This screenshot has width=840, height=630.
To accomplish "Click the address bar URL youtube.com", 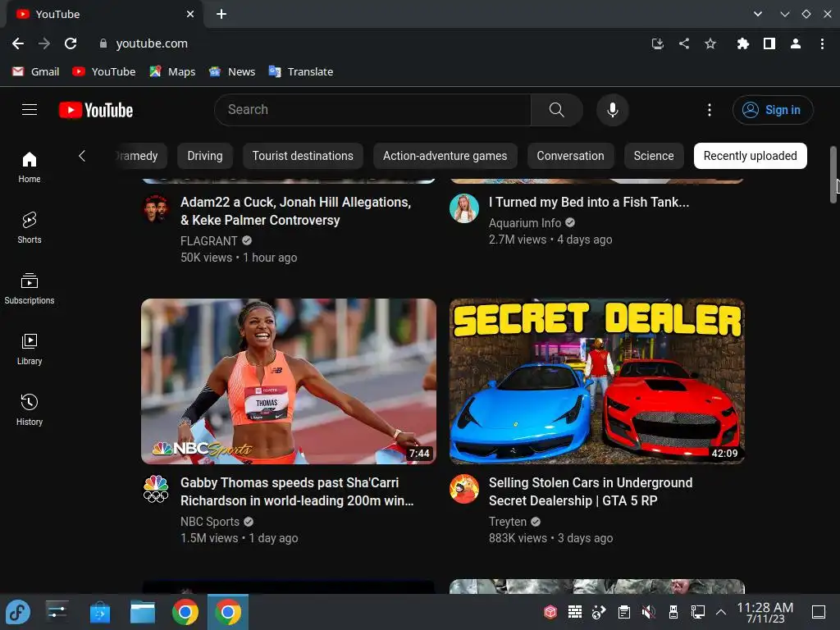I will coord(152,43).
